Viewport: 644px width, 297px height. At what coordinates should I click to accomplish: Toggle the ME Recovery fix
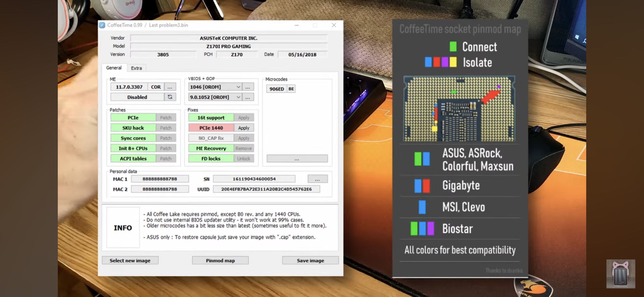pyautogui.click(x=211, y=148)
